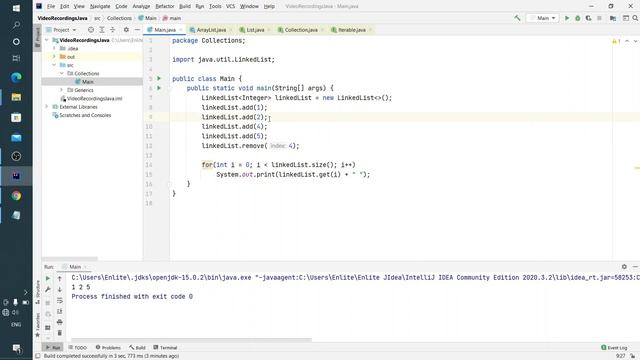Screen dimensions: 640x360
Task: Rerun Main in the Run panel
Action: click(x=48, y=278)
